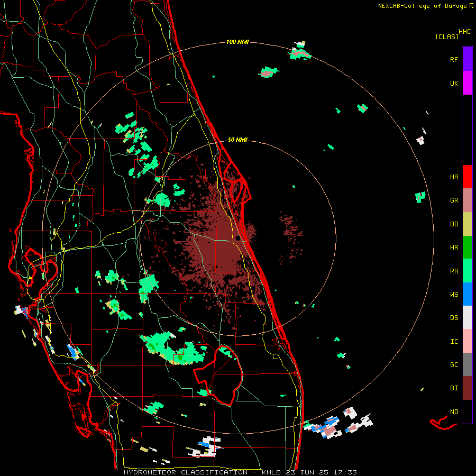This screenshot has height=476, width=476.
Task: Click the BD legend label
Action: (454, 224)
